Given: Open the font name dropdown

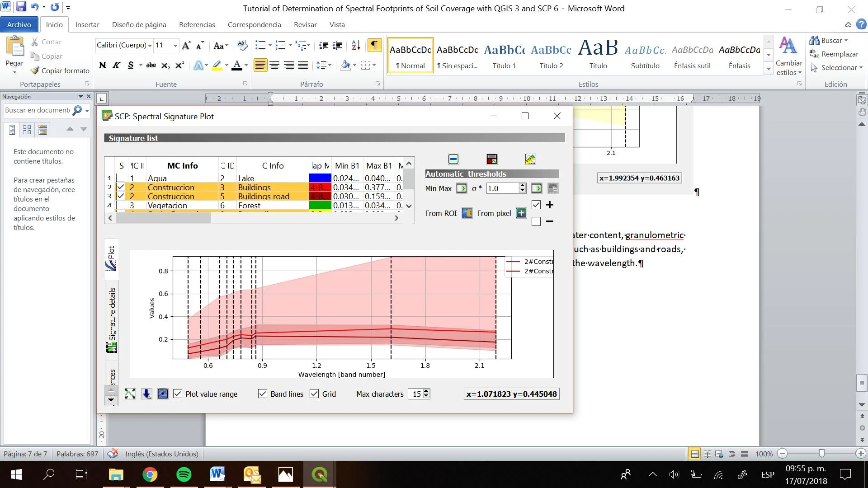Looking at the screenshot, I should coord(150,46).
